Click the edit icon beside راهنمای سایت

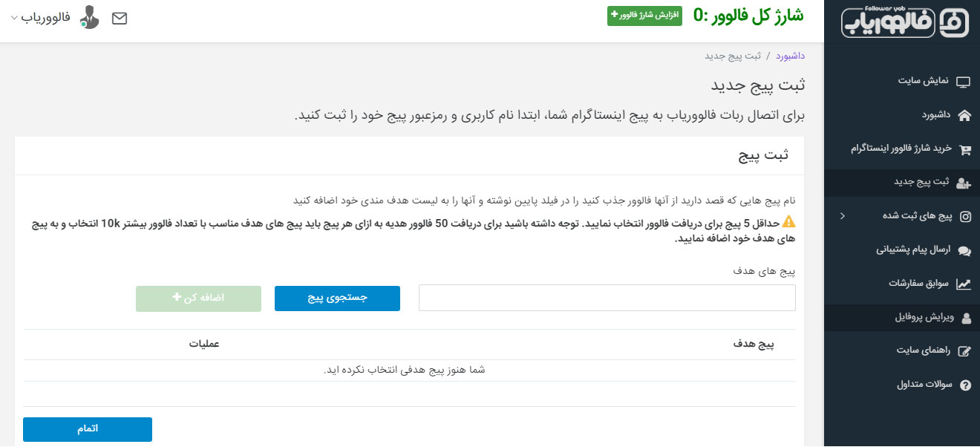tap(965, 351)
